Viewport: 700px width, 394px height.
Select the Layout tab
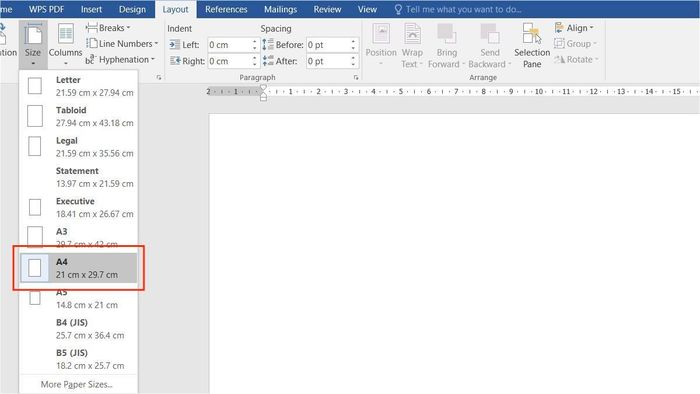coord(175,9)
